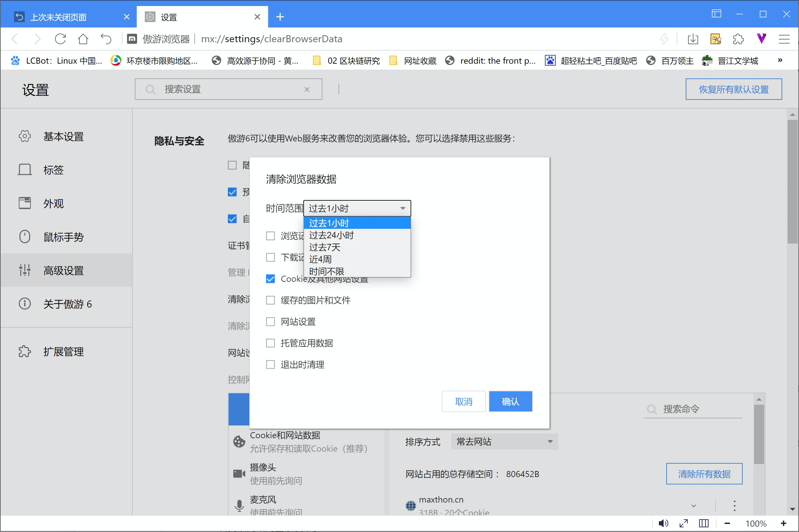Image resolution: width=799 pixels, height=532 pixels.
Task: Open the downloads icon in toolbar
Action: click(693, 39)
